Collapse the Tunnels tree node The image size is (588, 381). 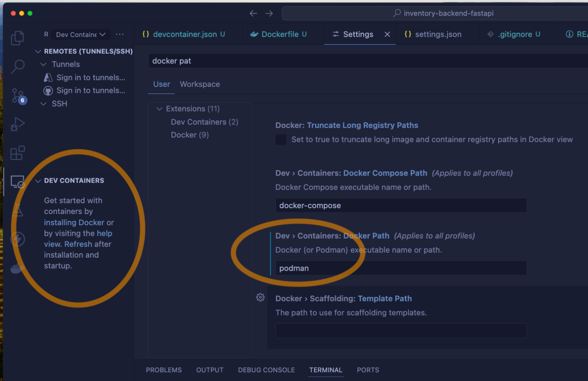click(43, 64)
